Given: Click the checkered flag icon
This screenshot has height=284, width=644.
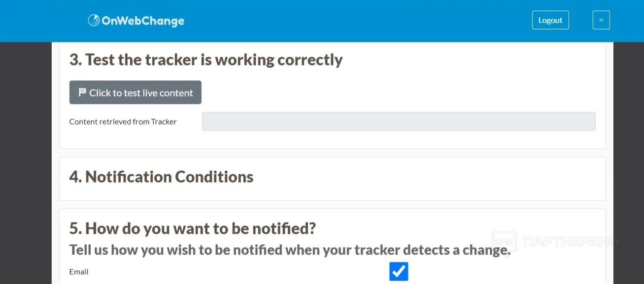Looking at the screenshot, I should pos(82,93).
